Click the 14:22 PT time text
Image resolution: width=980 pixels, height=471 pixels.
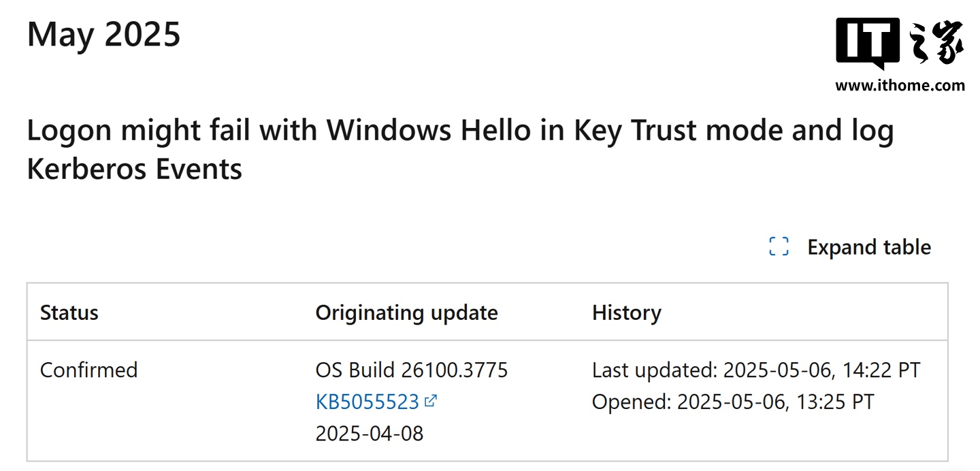click(x=881, y=370)
